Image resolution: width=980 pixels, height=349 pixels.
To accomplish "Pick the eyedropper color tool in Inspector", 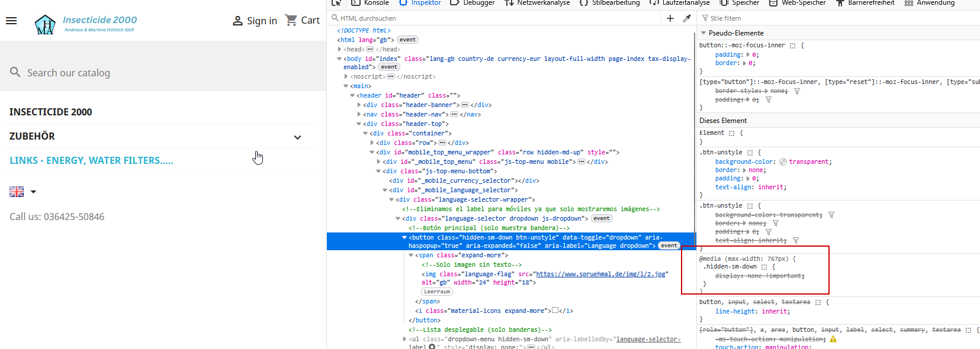I will click(687, 18).
